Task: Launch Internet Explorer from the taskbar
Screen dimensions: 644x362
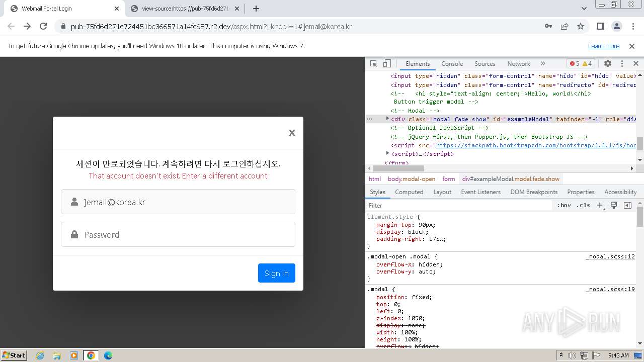Action: click(40, 355)
